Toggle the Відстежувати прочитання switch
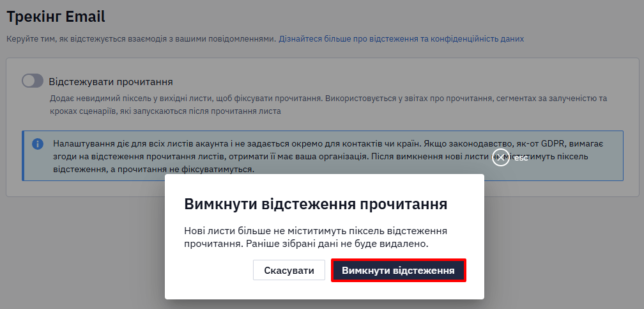 (x=33, y=81)
